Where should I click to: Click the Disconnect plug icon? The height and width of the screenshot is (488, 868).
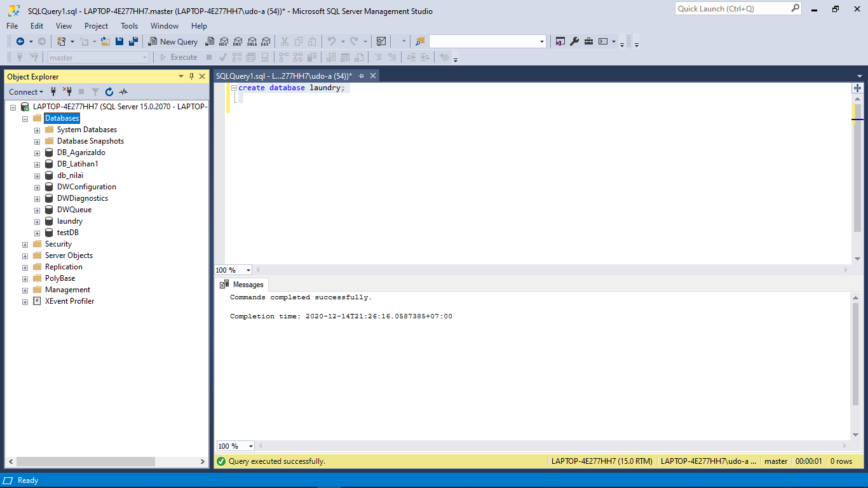coord(67,91)
